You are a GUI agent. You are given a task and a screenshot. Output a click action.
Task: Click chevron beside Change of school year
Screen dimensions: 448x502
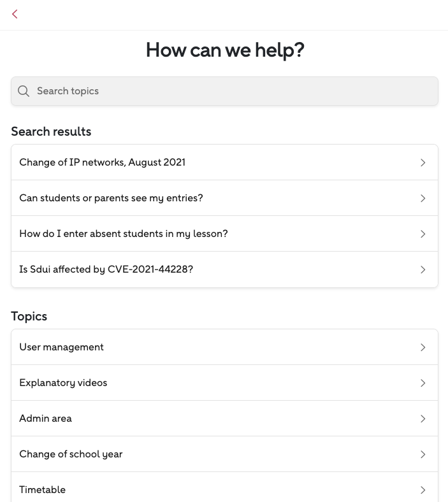coord(423,454)
